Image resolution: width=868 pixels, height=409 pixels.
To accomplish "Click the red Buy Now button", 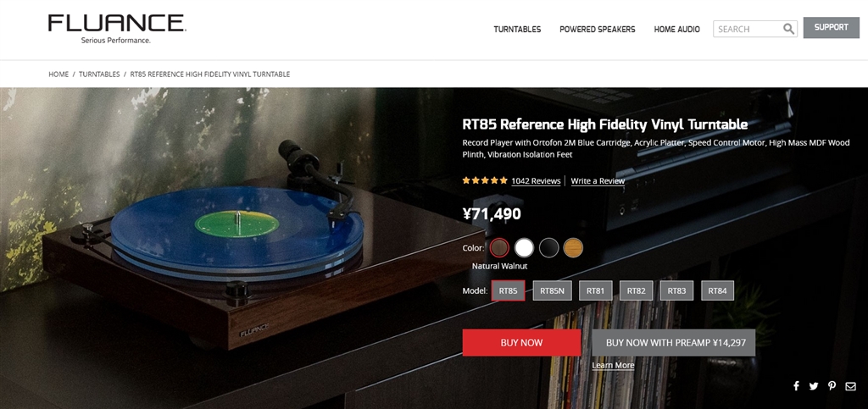I will [521, 343].
